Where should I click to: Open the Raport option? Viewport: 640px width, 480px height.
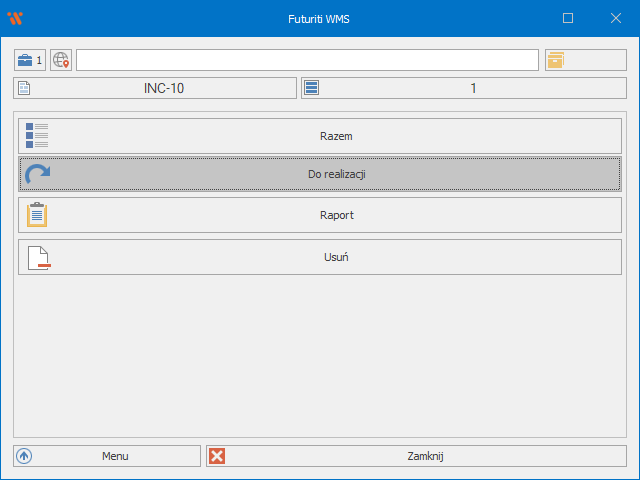335,215
